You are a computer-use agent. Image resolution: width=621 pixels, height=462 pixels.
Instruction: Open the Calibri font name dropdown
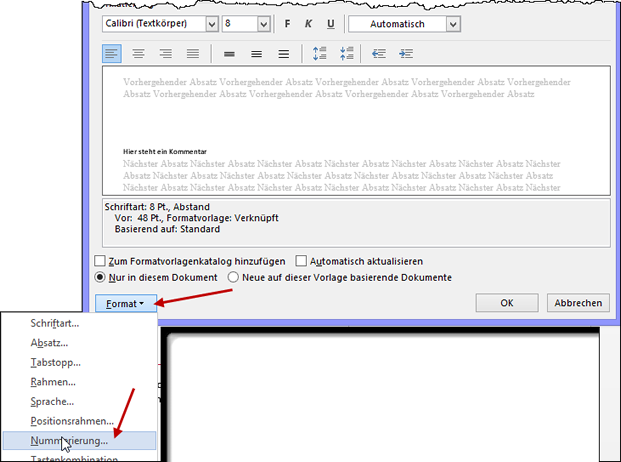click(x=210, y=23)
